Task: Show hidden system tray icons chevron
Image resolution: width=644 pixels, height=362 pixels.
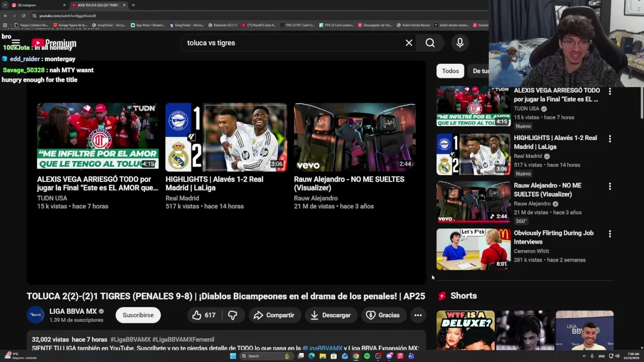Action: tap(584, 356)
